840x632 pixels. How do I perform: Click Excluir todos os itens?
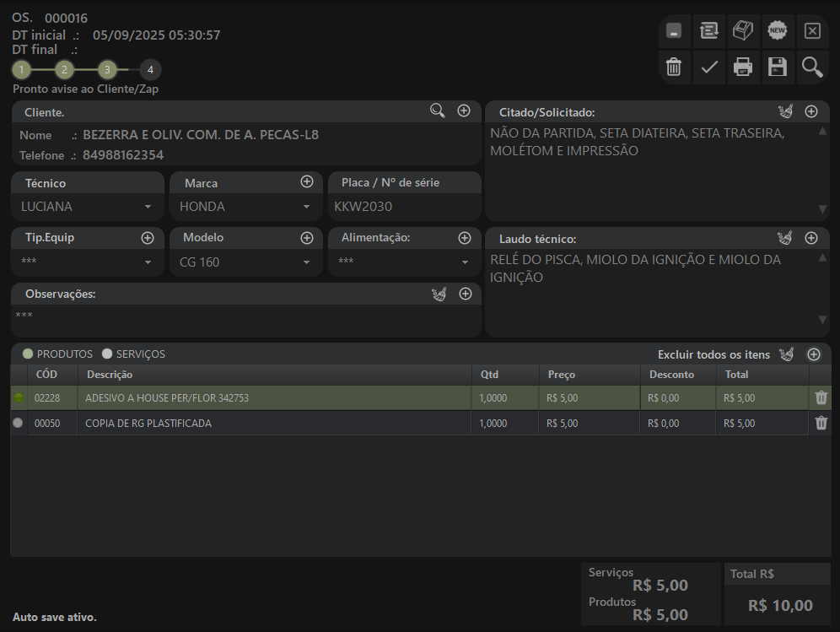point(713,354)
